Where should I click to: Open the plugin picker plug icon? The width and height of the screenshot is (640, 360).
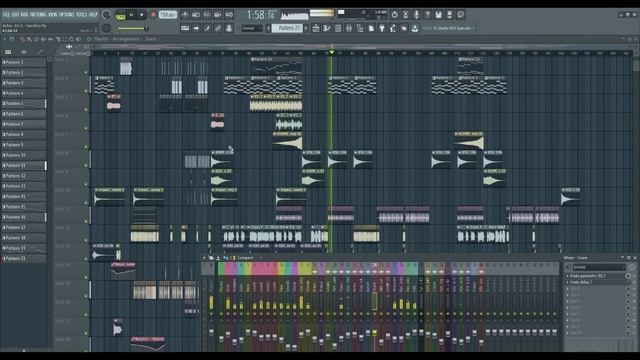(x=382, y=28)
